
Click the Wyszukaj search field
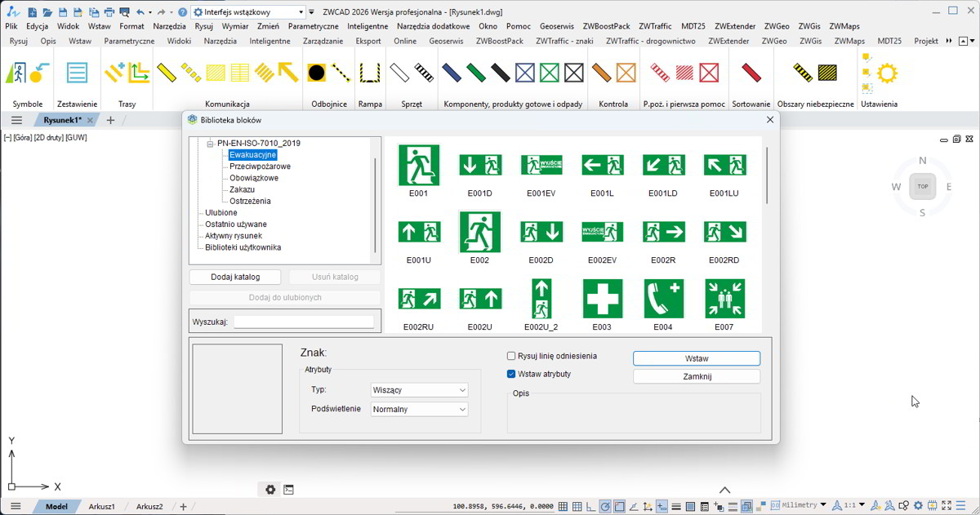[304, 322]
